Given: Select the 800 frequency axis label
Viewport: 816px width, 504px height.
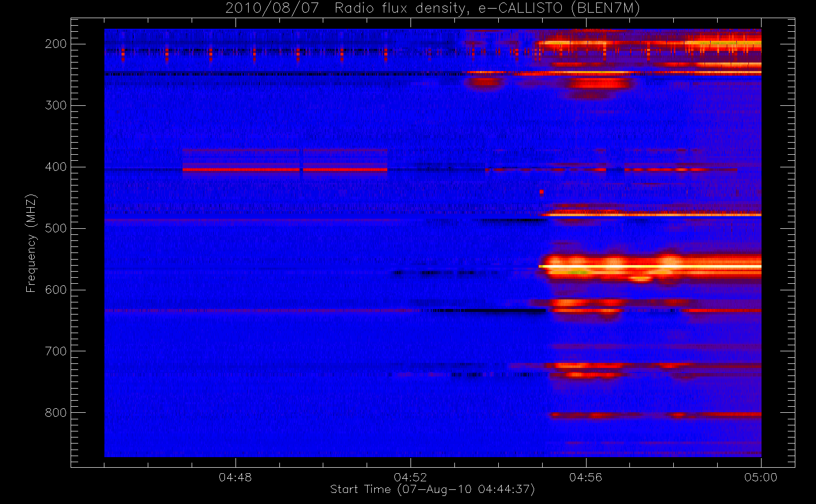Looking at the screenshot, I should tap(55, 413).
